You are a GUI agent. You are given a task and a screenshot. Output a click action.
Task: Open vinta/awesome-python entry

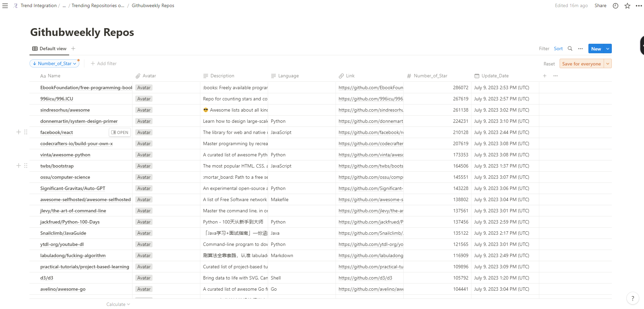click(x=65, y=155)
